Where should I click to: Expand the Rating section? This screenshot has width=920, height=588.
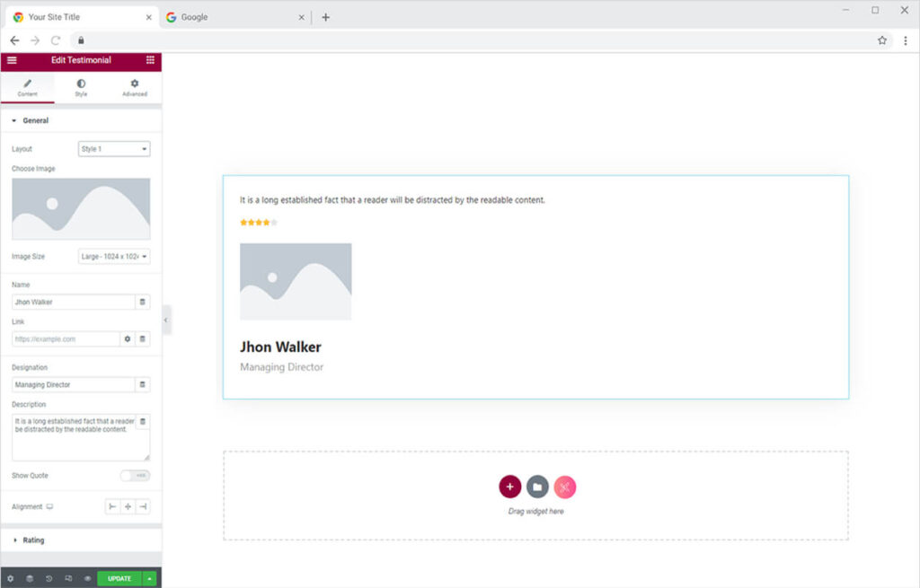(x=34, y=540)
